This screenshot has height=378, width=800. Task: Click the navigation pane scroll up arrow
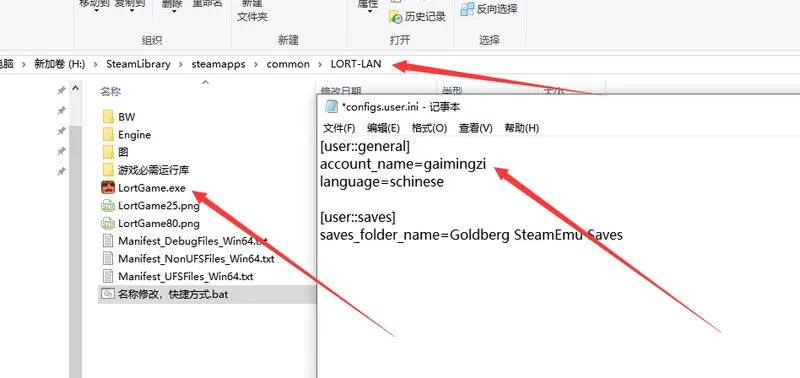pyautogui.click(x=76, y=89)
